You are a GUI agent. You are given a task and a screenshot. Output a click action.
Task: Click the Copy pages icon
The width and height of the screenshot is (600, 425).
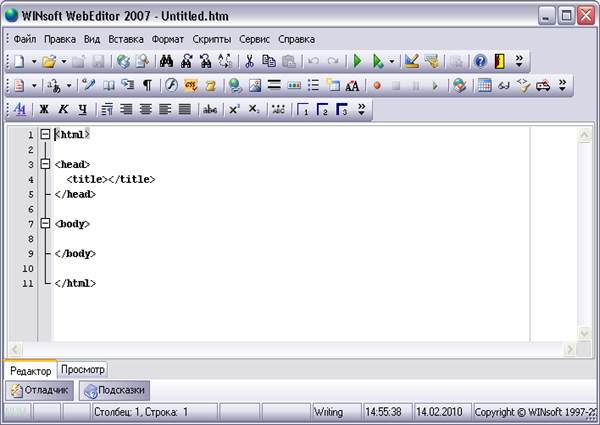coord(269,61)
